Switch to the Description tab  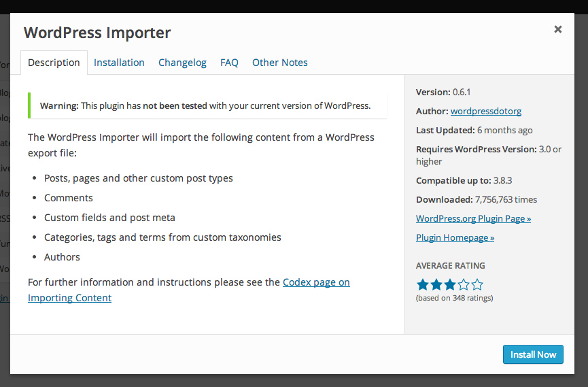tap(54, 63)
